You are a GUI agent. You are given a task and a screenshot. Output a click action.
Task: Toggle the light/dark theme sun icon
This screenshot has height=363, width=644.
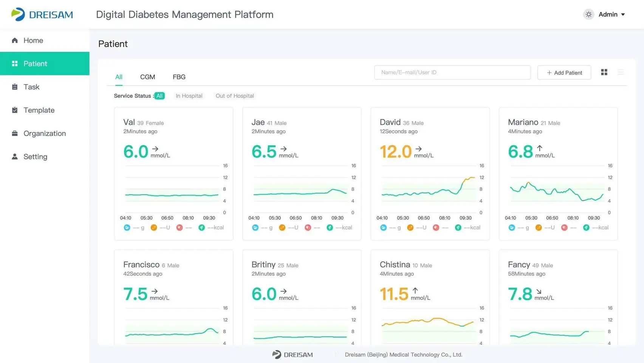tap(588, 14)
